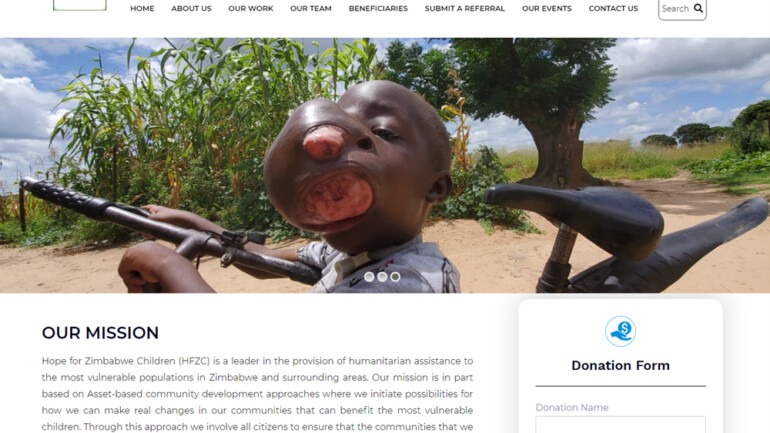Click the search magnifier icon
This screenshot has width=770, height=433.
[698, 8]
